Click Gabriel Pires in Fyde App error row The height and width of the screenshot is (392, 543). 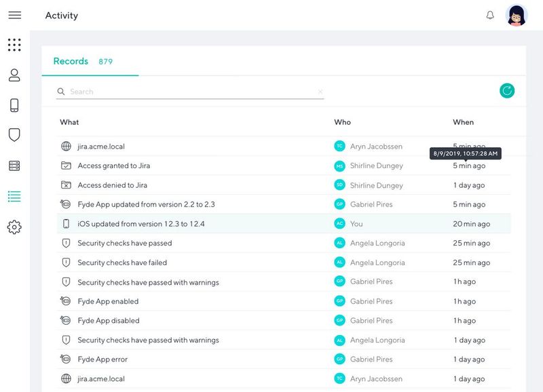point(371,359)
